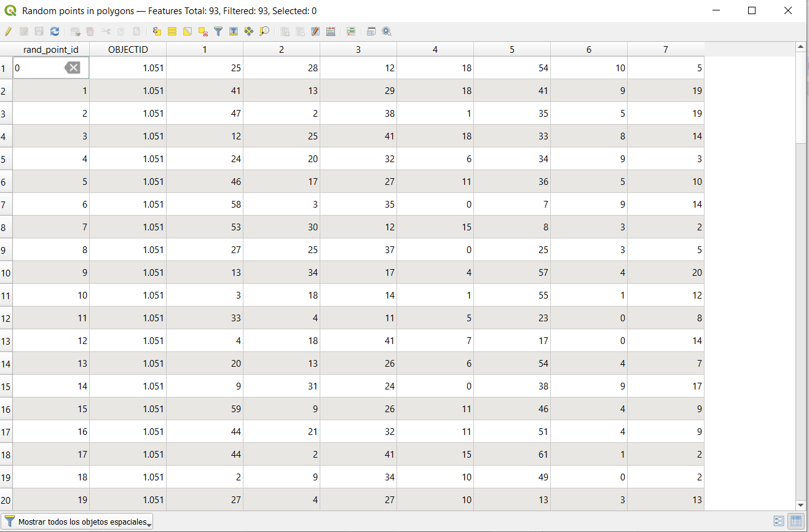This screenshot has width=809, height=532.
Task: Click column header 4
Action: click(x=435, y=49)
